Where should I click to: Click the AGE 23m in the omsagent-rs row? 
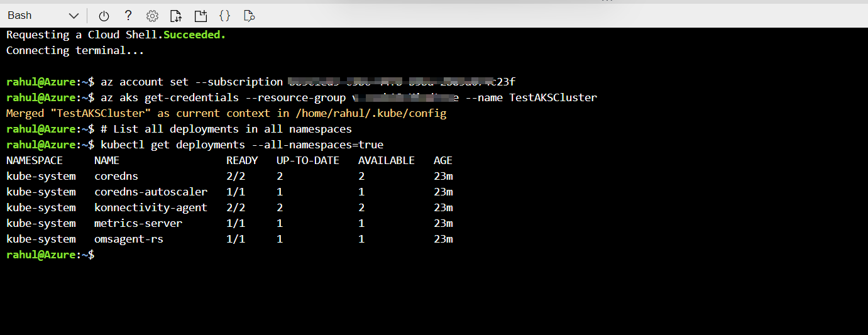443,239
